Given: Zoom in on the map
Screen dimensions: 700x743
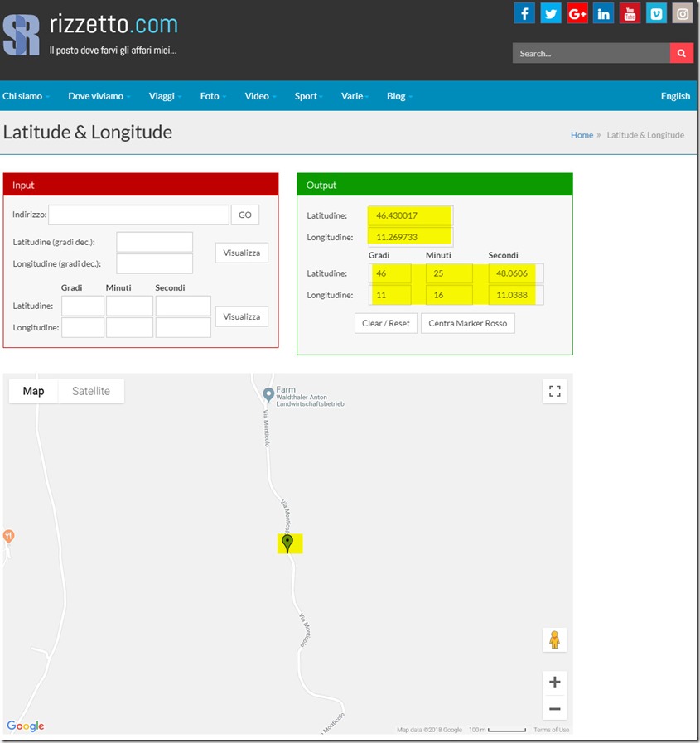Looking at the screenshot, I should pyautogui.click(x=554, y=683).
